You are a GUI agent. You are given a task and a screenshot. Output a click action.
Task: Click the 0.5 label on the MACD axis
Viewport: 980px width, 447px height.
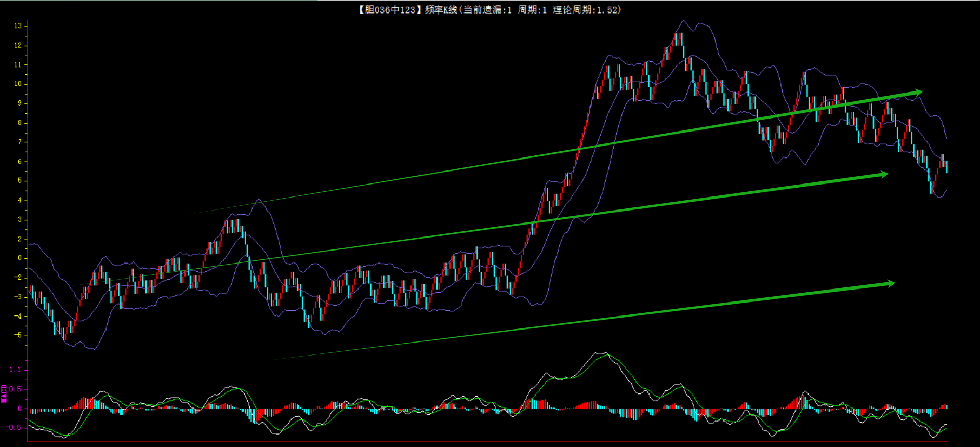pos(16,389)
